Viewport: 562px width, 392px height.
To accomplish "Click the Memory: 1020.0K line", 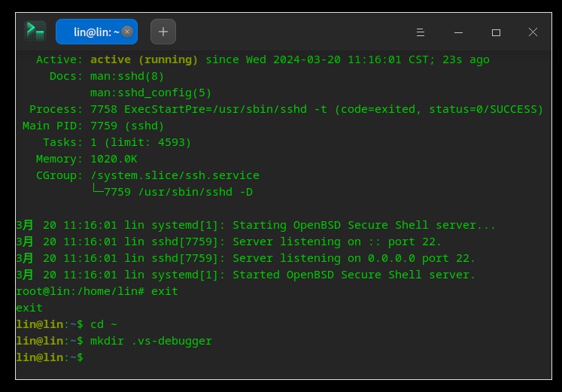I will click(87, 159).
